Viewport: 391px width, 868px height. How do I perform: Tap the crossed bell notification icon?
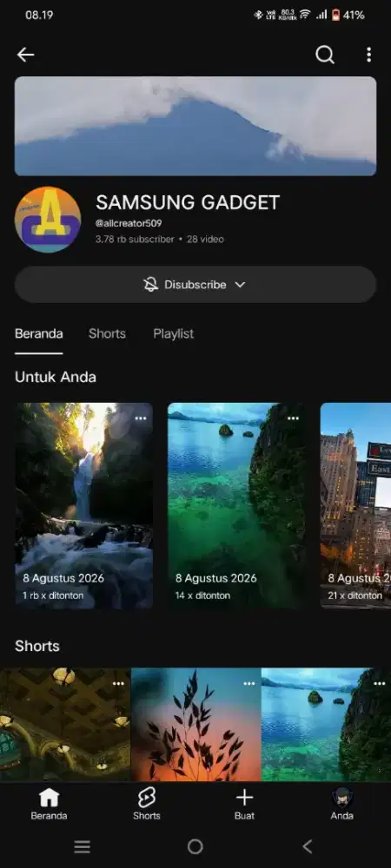(150, 285)
